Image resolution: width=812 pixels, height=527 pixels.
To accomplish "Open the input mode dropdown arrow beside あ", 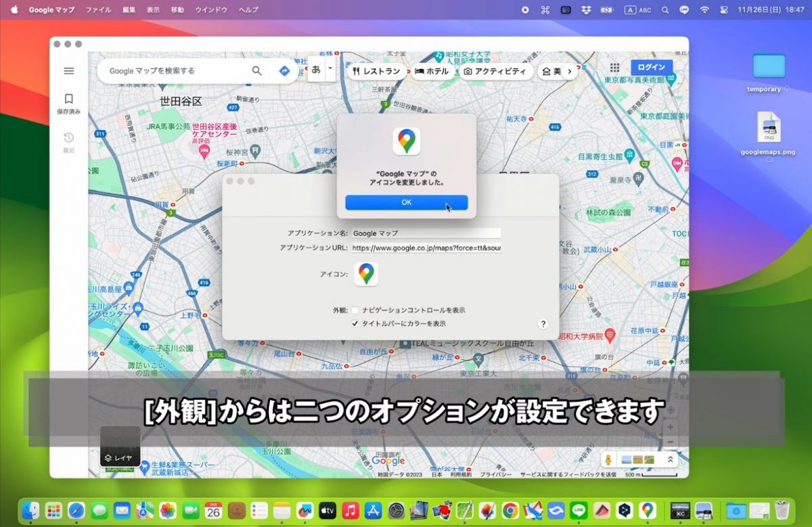I will [330, 69].
